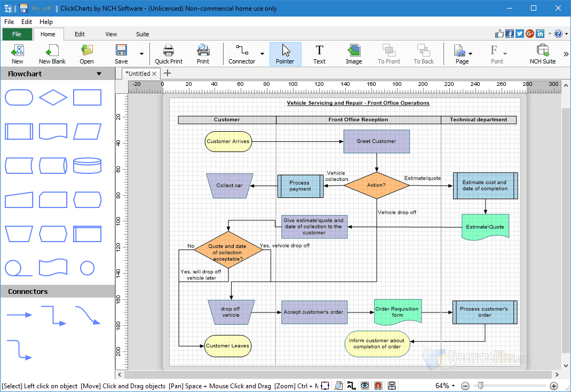Toggle the magnet snapping icon in status bar
Screen dimensions: 571x392
tap(378, 385)
